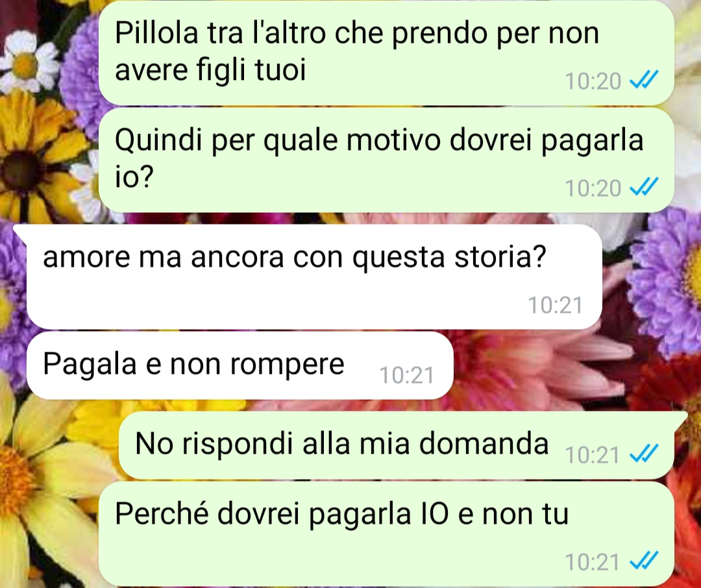Tap the 10:20 timestamp on the Pillola message
The image size is (701, 588).
[x=593, y=81]
